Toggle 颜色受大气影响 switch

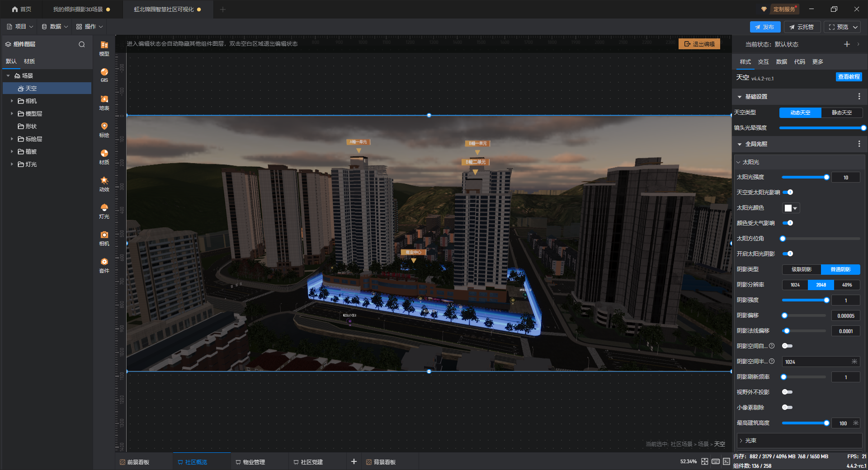[788, 223]
